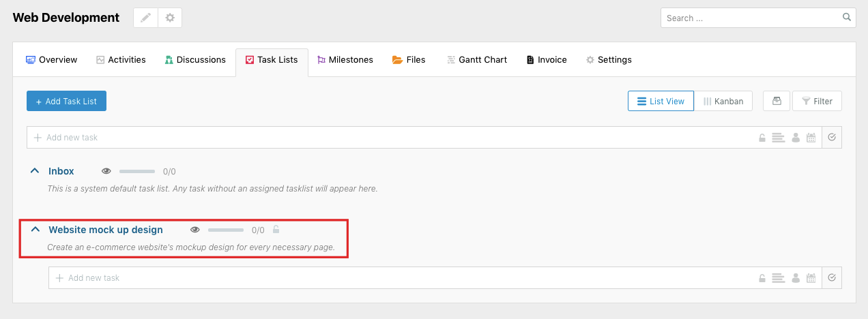Click calendar icon in bottom new task row
The width and height of the screenshot is (868, 319).
click(x=811, y=278)
